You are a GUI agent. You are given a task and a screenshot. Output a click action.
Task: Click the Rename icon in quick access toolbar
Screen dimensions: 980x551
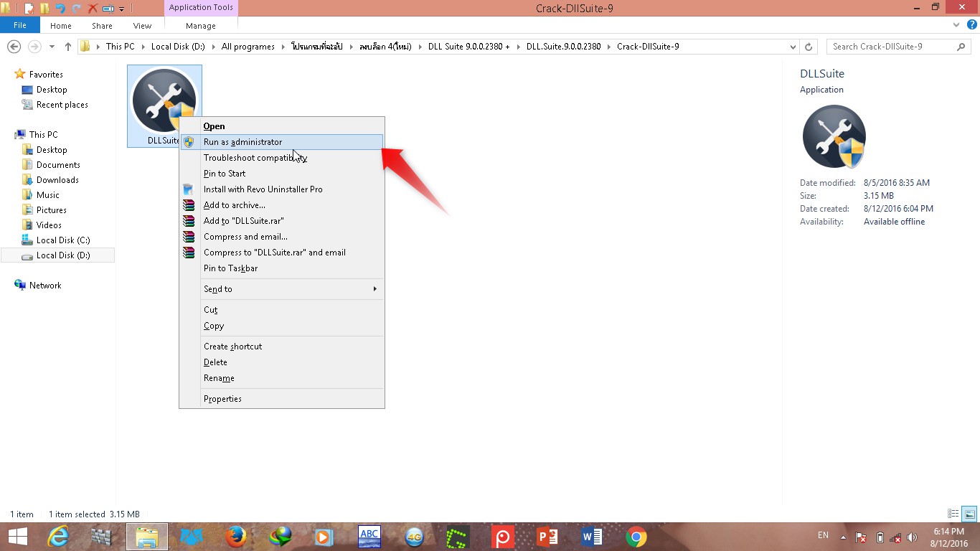(x=108, y=9)
